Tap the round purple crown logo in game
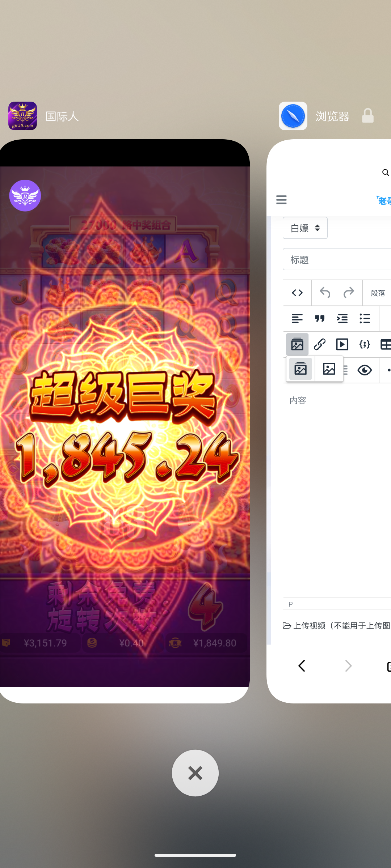This screenshot has height=868, width=391. point(25,195)
